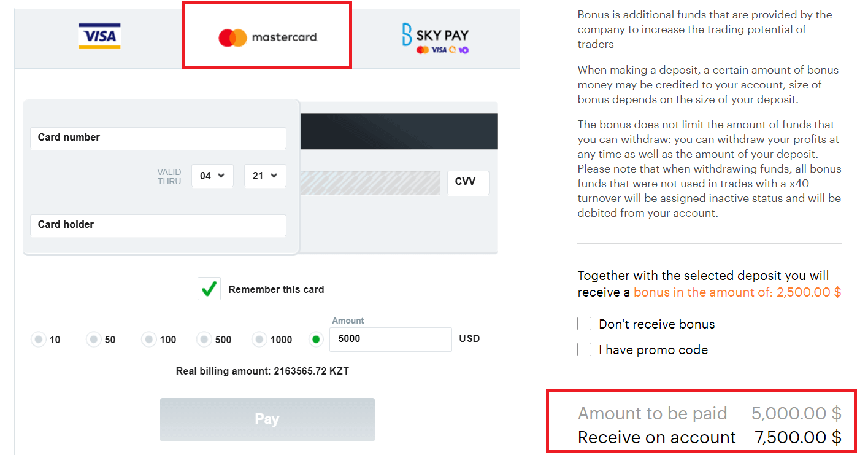Choose the Mastercard payment tab
The width and height of the screenshot is (868, 455).
click(x=267, y=37)
